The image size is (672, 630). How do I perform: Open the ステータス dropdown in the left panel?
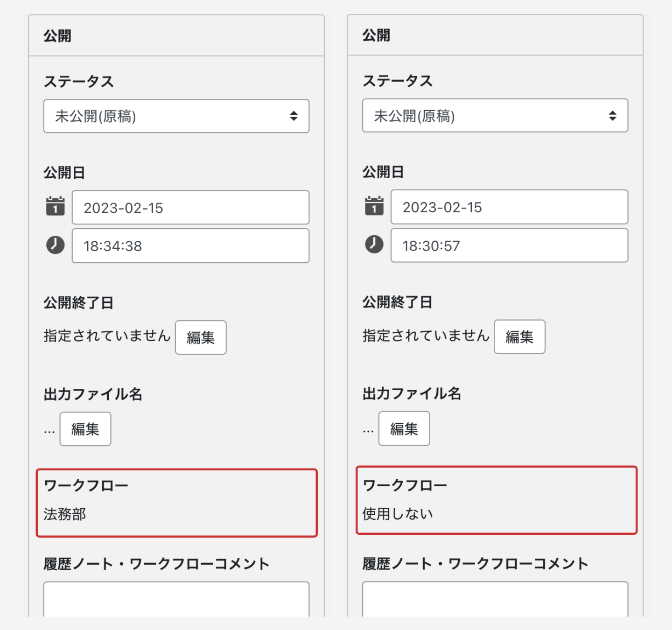coord(176,116)
